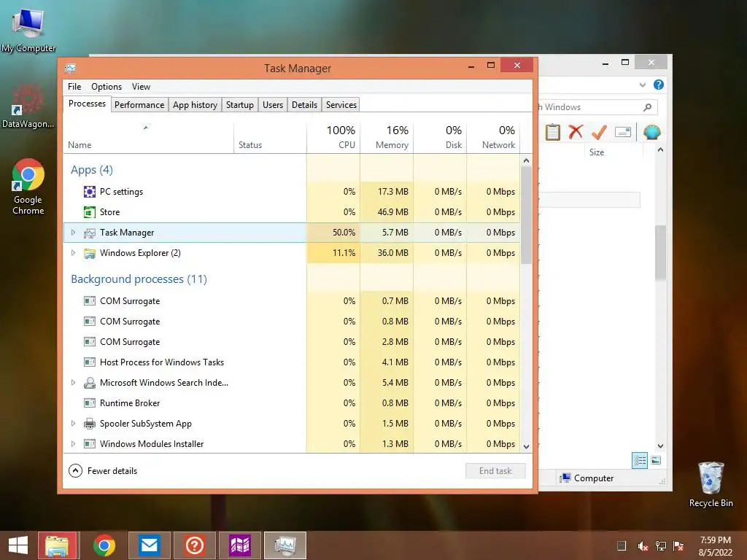Open Action Center flag icon
Image resolution: width=747 pixels, height=560 pixels.
[x=678, y=545]
